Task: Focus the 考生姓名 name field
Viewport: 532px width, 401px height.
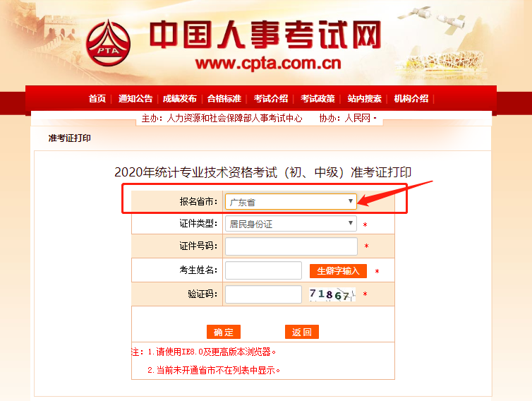Action: coord(263,270)
